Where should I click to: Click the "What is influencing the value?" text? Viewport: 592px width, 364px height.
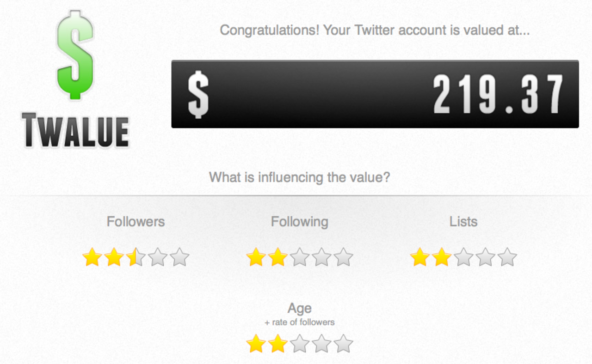pos(299,177)
